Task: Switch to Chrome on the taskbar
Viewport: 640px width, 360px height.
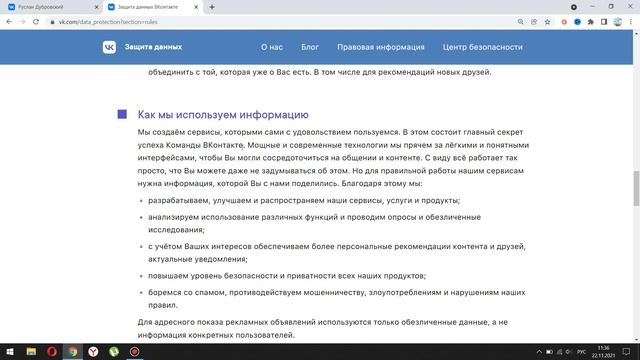Action: click(73, 351)
